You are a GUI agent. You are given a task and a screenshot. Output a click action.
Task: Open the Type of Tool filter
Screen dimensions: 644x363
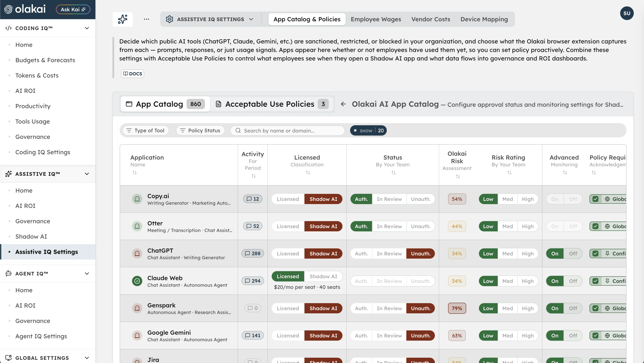click(x=145, y=131)
